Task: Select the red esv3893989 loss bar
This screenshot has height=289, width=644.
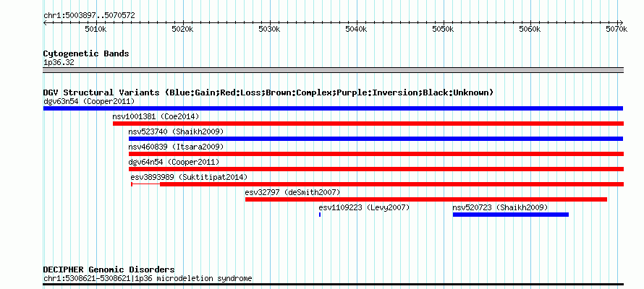Action: click(391, 184)
